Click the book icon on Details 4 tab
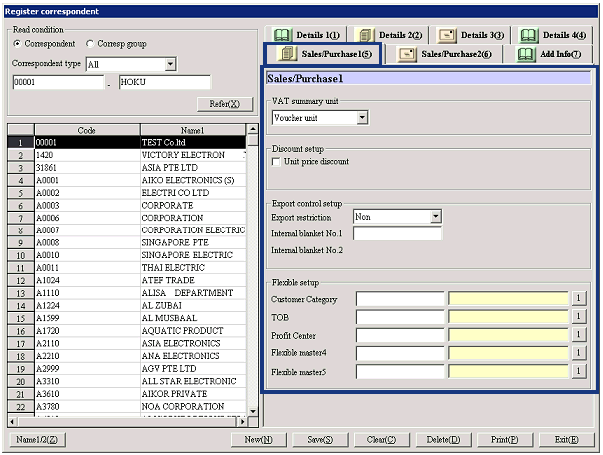 pyautogui.click(x=529, y=35)
